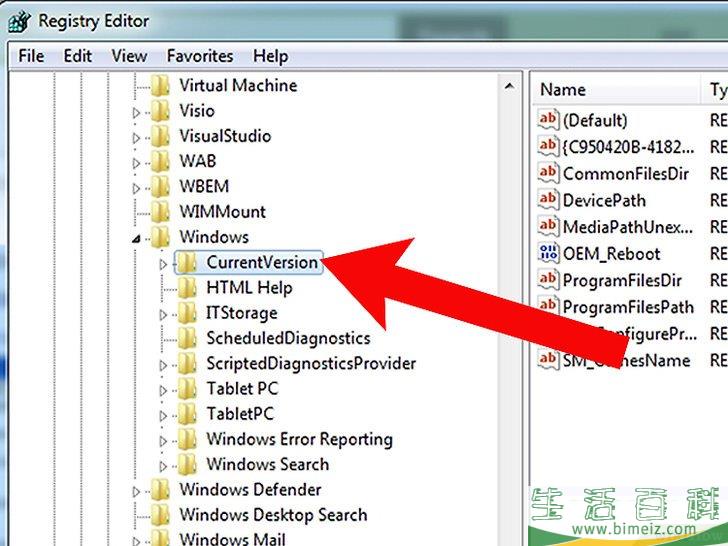Click the Registry Editor app icon in title bar
This screenshot has height=546, width=728.
(19, 19)
